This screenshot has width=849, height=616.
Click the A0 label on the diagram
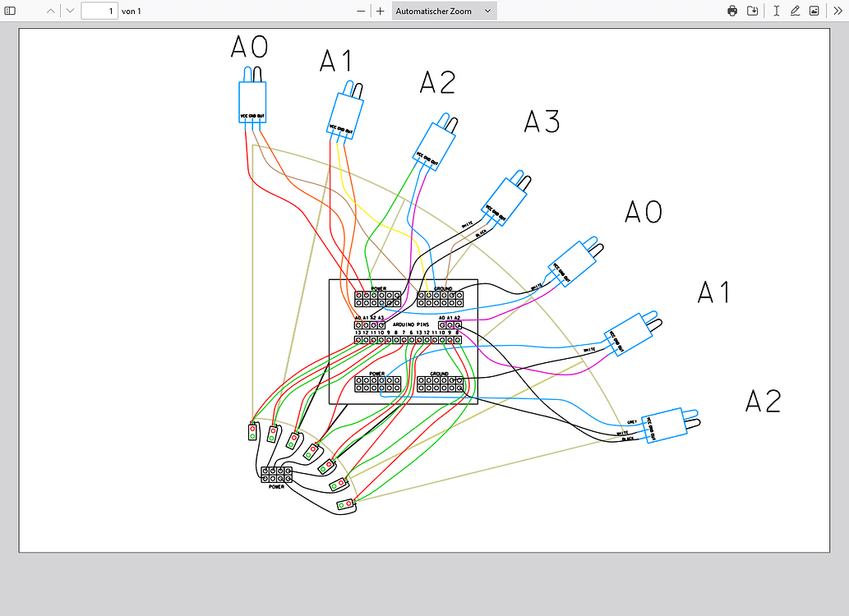pos(249,48)
